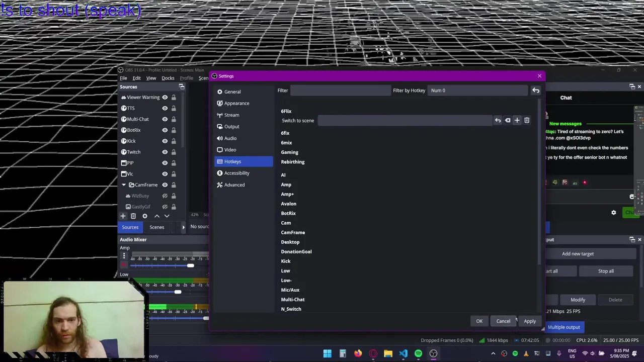644x362 pixels.
Task: Delete 6Flix Switch to scene hotkey
Action: [527, 121]
